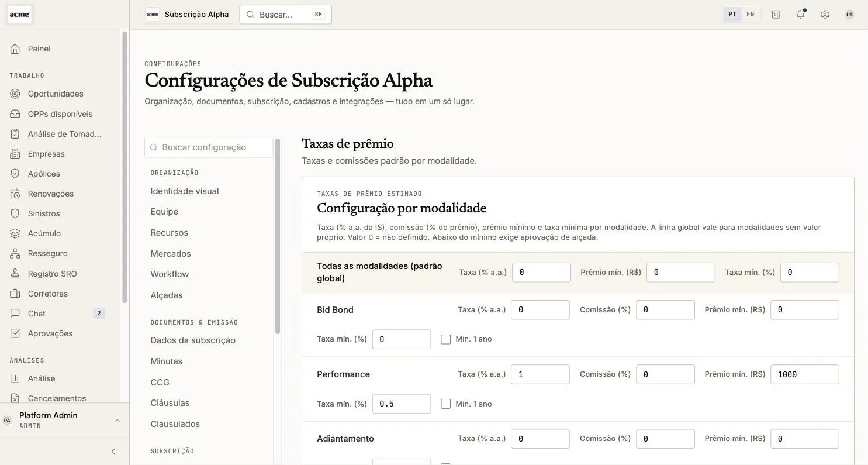The height and width of the screenshot is (465, 868).
Task: Click the search magnifier in top bar
Action: click(250, 15)
